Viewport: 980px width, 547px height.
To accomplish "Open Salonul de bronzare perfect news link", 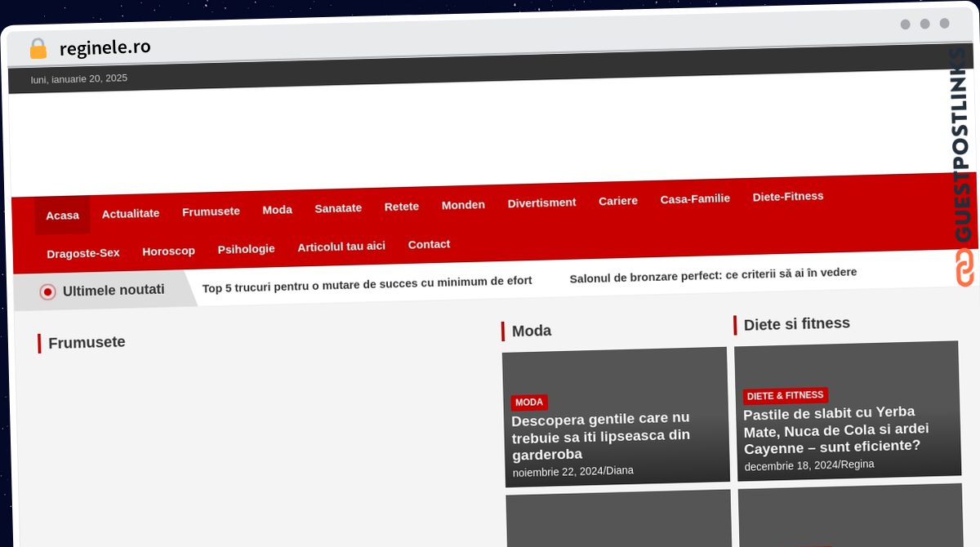I will (712, 274).
